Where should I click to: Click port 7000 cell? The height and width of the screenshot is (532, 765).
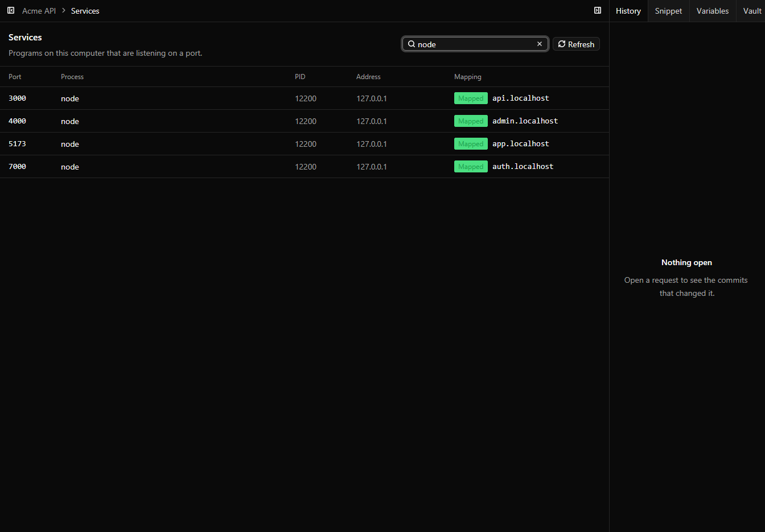point(17,167)
